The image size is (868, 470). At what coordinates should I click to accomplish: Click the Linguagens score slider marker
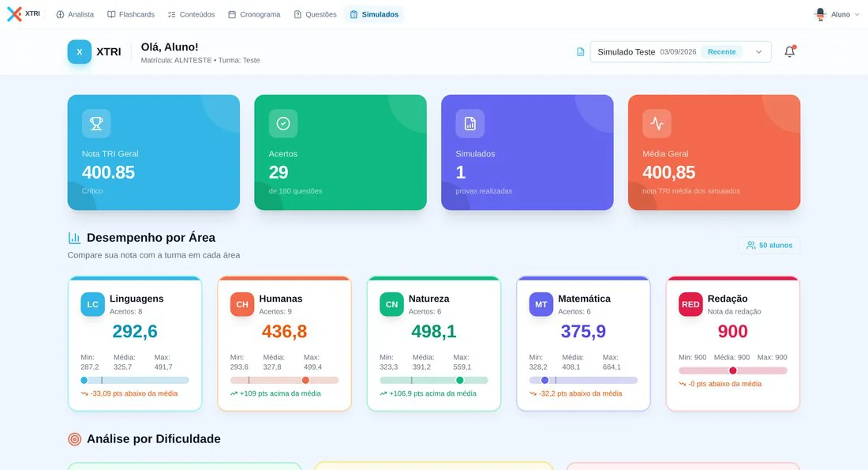[x=84, y=380]
